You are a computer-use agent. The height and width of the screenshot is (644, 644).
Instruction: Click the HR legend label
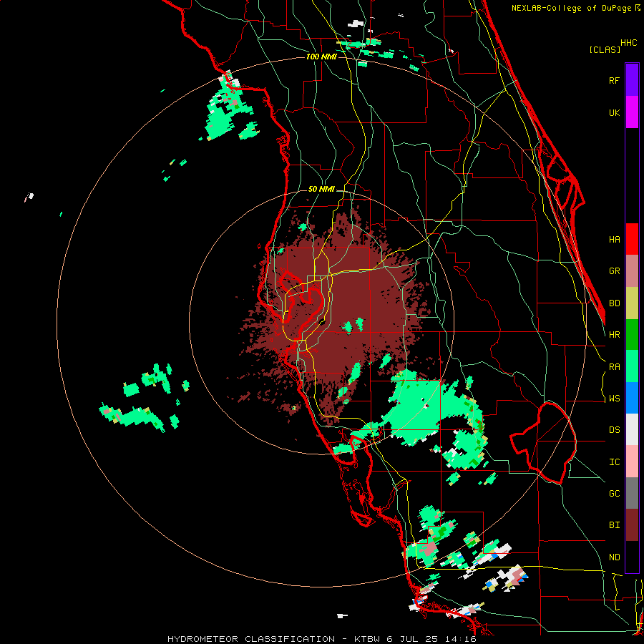(x=614, y=335)
